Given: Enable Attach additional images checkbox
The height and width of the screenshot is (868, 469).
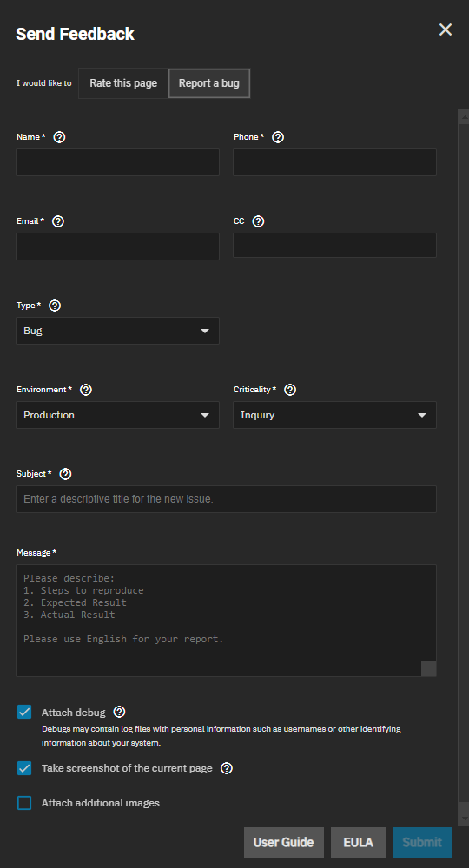Looking at the screenshot, I should tap(24, 803).
